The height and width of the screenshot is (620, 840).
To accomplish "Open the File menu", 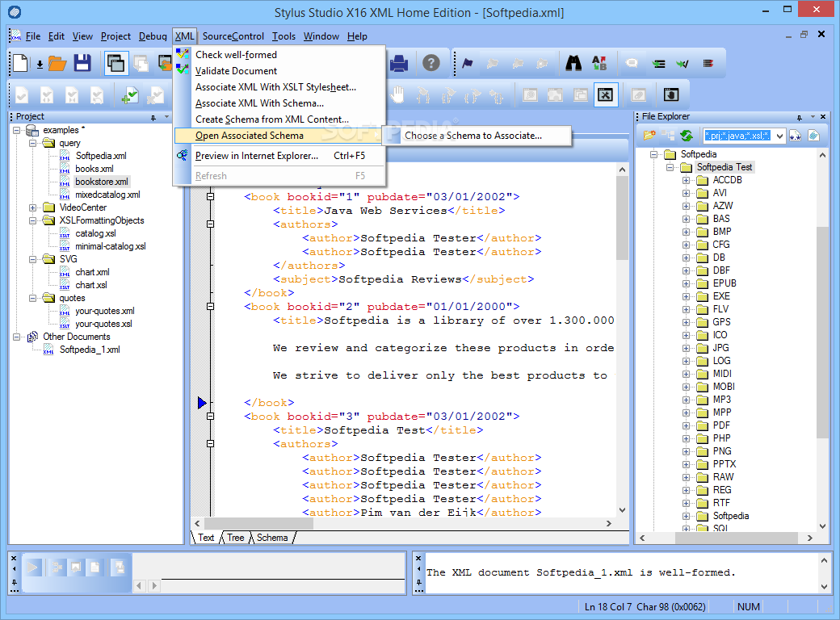I will [x=32, y=36].
